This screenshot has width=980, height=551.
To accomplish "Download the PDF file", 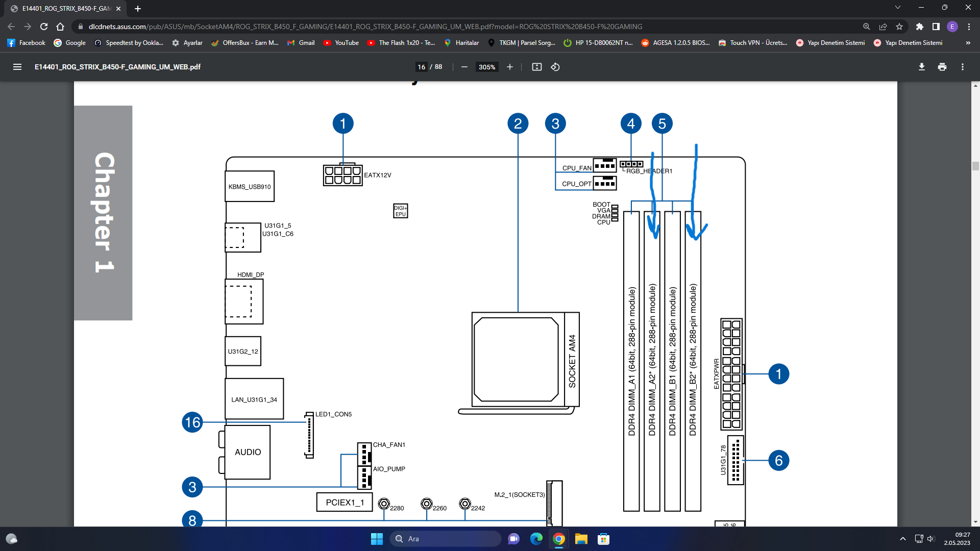I will coord(922,67).
